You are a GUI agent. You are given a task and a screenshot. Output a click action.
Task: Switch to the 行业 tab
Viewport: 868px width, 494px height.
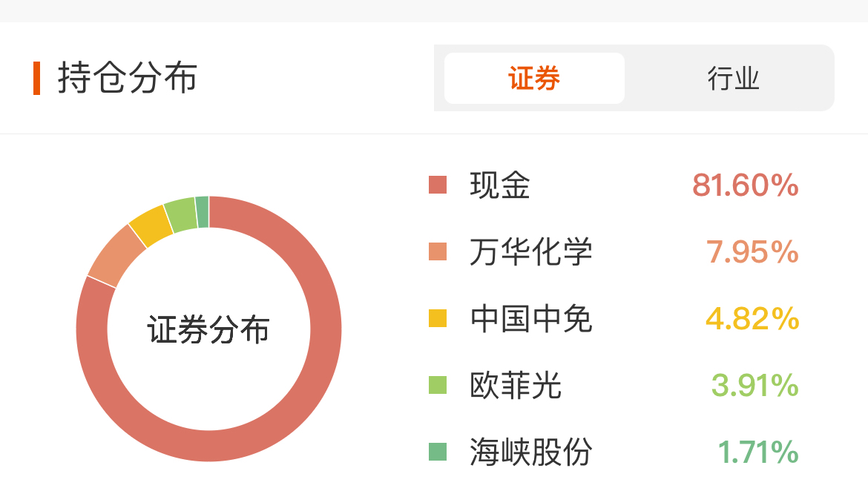tap(733, 78)
